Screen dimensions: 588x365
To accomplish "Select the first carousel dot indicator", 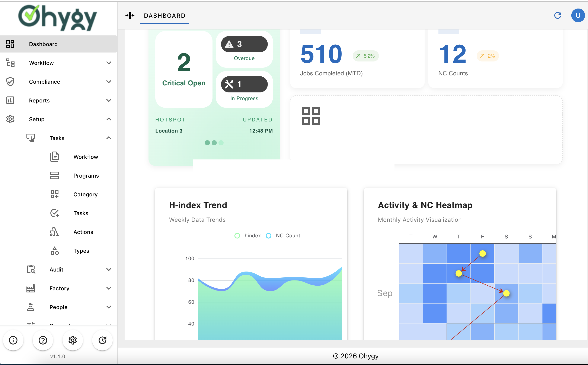I will pos(207,143).
